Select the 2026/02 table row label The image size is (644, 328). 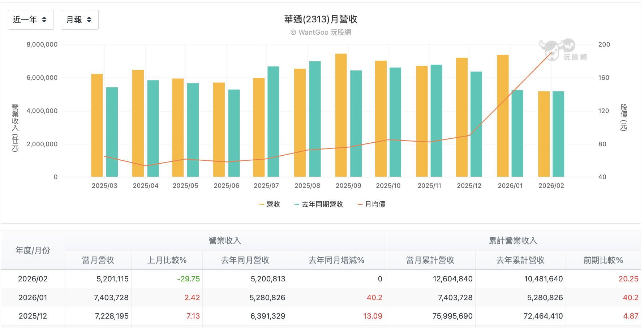point(33,279)
